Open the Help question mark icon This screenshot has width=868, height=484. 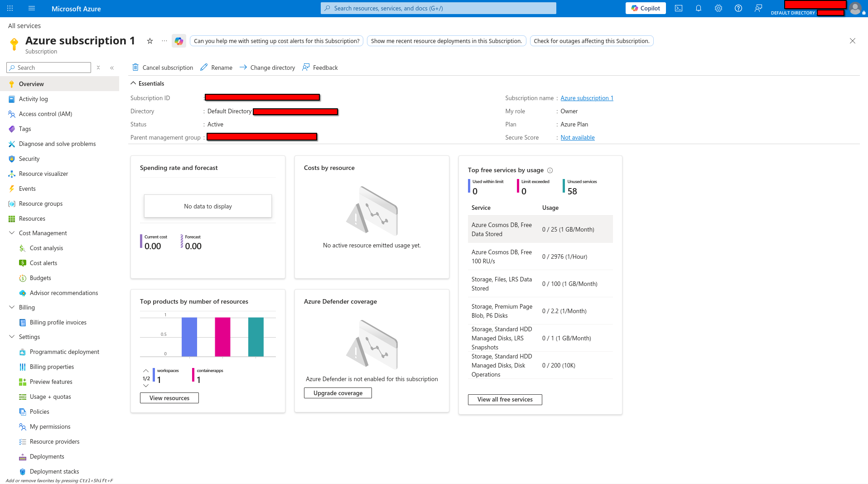[738, 8]
